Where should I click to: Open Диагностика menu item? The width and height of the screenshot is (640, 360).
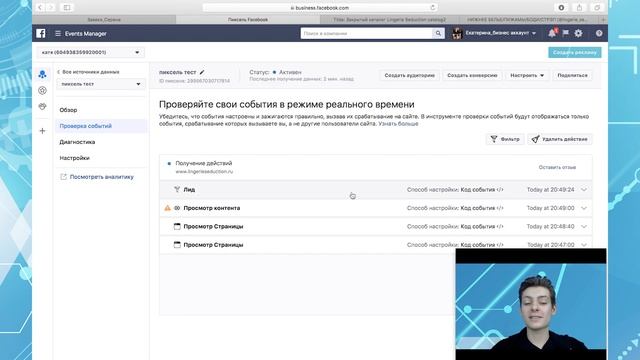[77, 142]
